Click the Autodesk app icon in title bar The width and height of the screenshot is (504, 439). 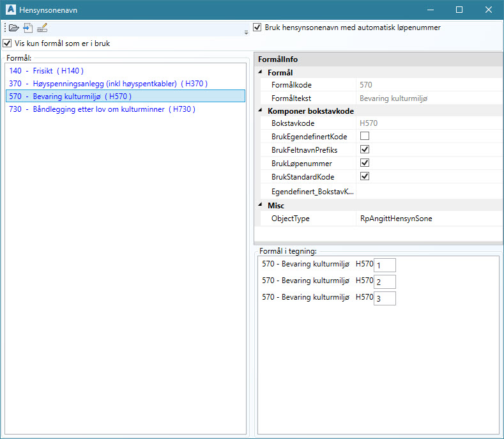click(x=10, y=10)
